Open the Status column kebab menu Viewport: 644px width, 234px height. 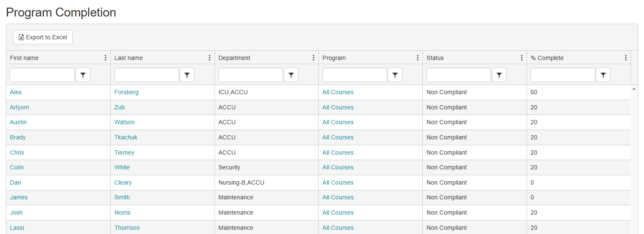coord(522,58)
